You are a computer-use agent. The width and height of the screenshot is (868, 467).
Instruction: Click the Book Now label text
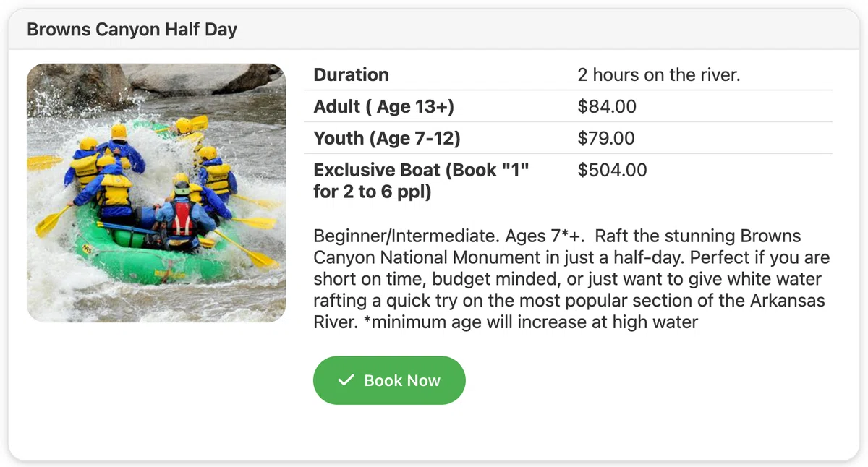tap(402, 380)
